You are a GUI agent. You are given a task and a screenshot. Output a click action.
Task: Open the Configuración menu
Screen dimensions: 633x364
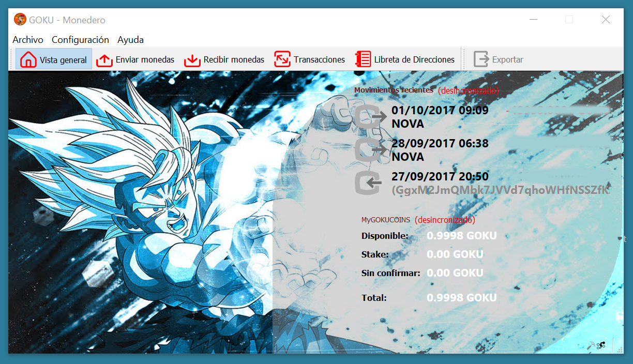(80, 40)
